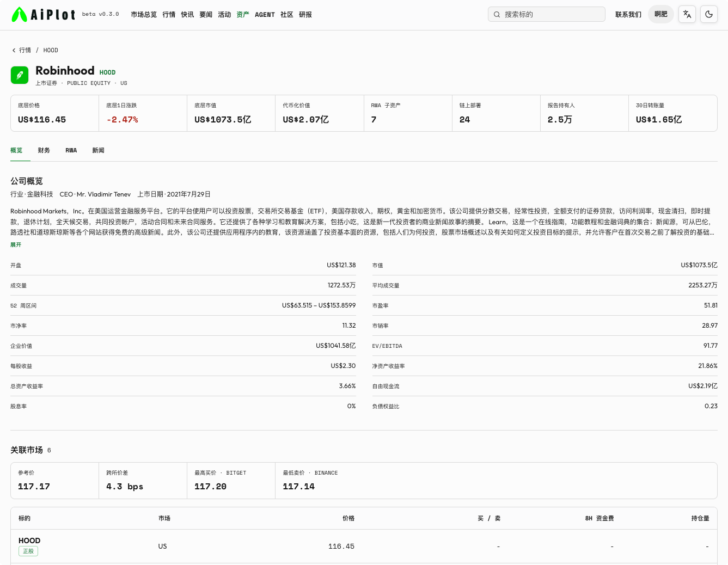Click the 代币化价值 US$2.07亿 card

pos(320,113)
